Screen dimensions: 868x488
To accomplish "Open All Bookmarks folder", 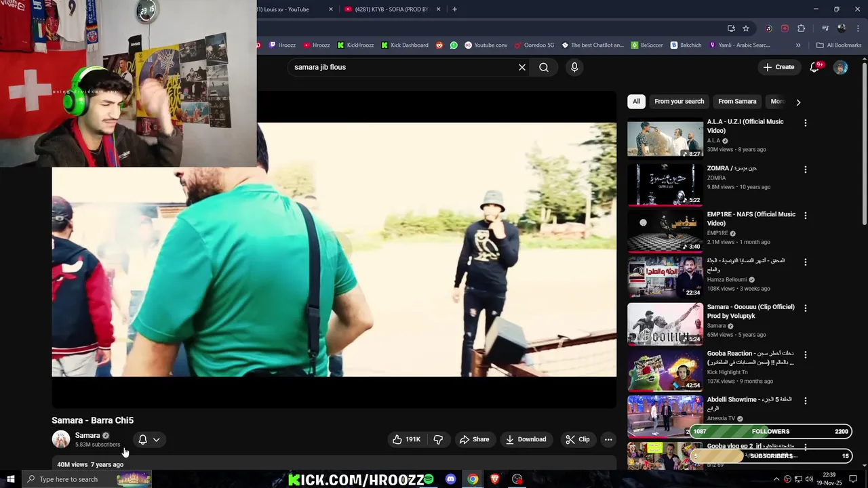I will point(838,45).
